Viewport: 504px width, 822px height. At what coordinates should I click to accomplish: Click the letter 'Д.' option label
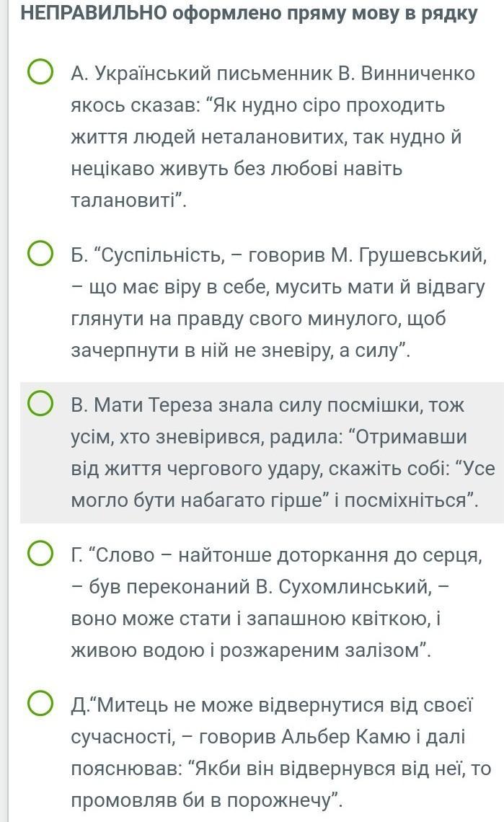pyautogui.click(x=80, y=705)
